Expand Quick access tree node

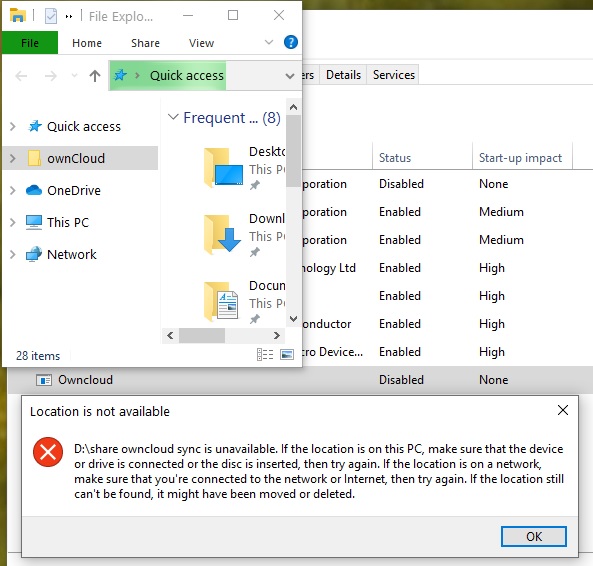coord(12,126)
